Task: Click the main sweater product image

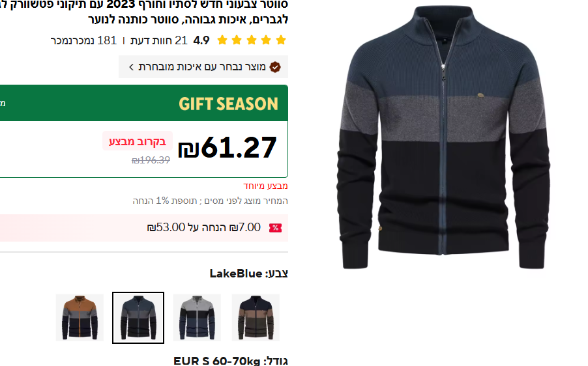Action: pos(443,137)
